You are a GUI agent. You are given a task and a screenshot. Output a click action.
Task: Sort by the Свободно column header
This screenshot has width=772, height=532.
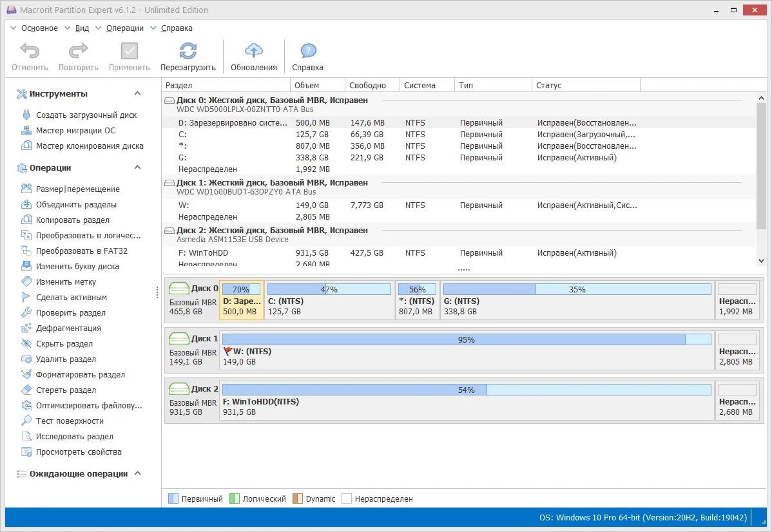click(372, 85)
